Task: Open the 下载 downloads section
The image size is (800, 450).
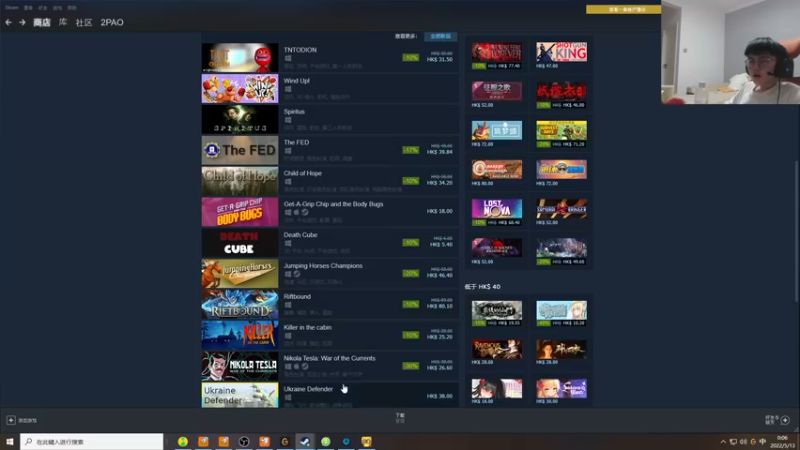Action: pyautogui.click(x=400, y=418)
